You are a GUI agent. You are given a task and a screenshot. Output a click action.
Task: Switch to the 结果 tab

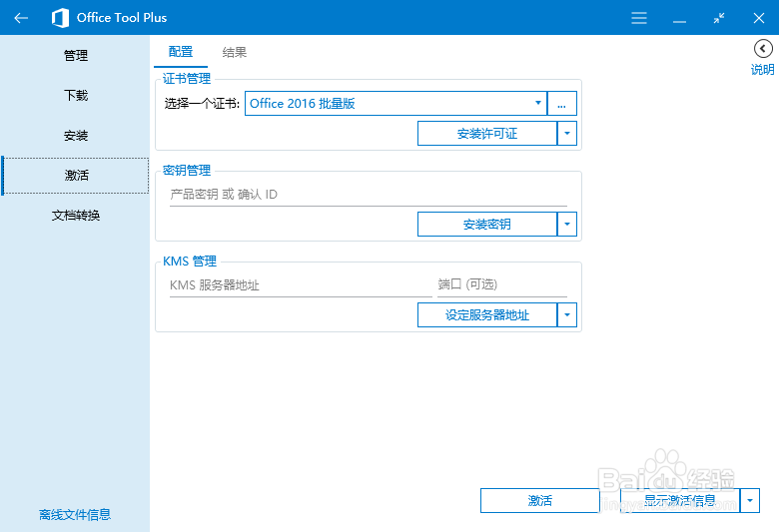tap(235, 52)
